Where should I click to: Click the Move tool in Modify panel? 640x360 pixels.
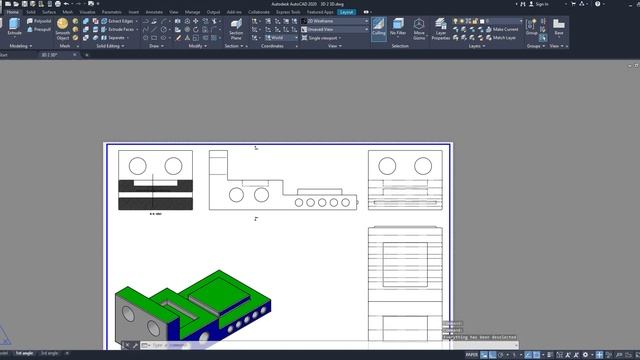point(196,21)
